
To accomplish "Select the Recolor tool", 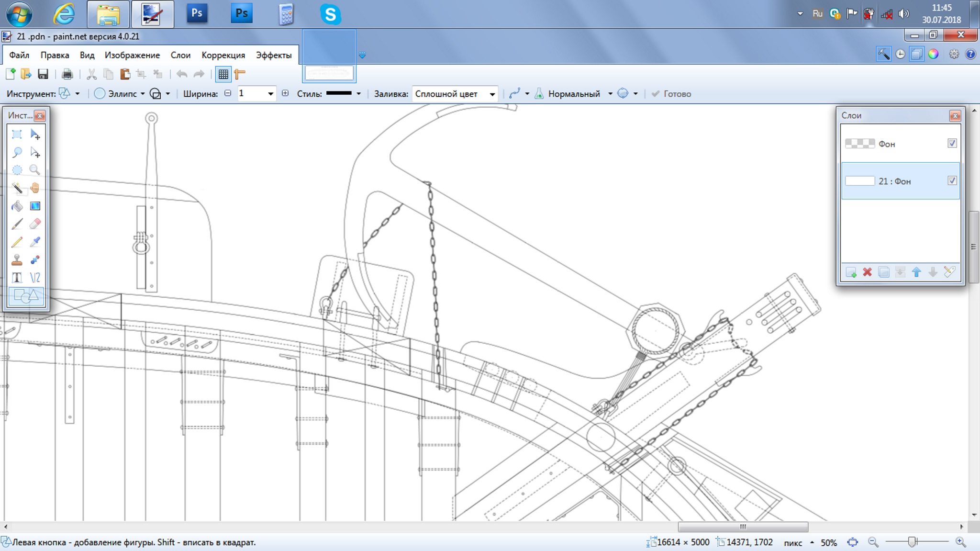I will tap(35, 260).
